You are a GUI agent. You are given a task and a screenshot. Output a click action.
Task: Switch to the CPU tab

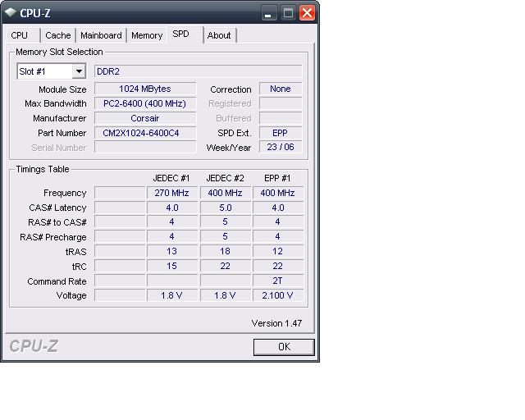(x=24, y=35)
